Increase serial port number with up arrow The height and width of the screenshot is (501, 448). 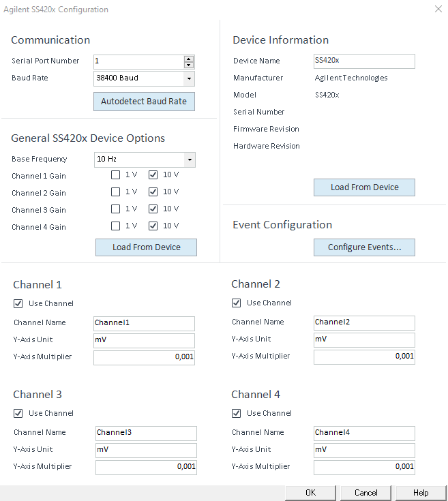pos(189,59)
